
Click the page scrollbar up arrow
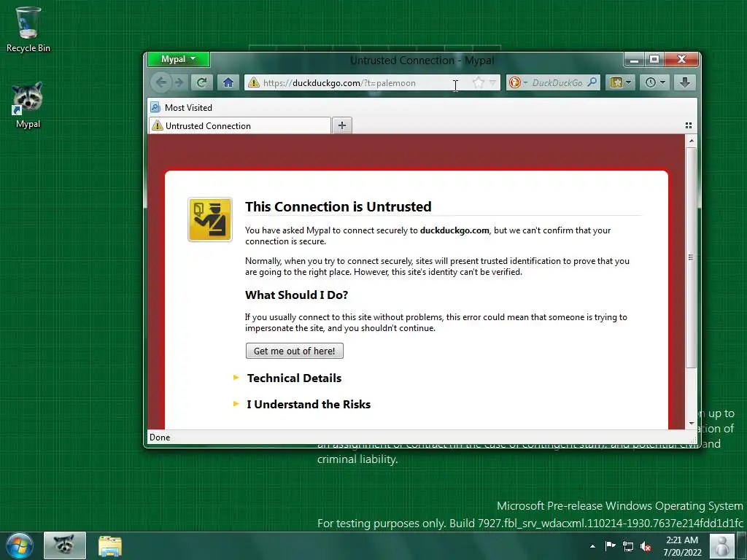tap(692, 141)
